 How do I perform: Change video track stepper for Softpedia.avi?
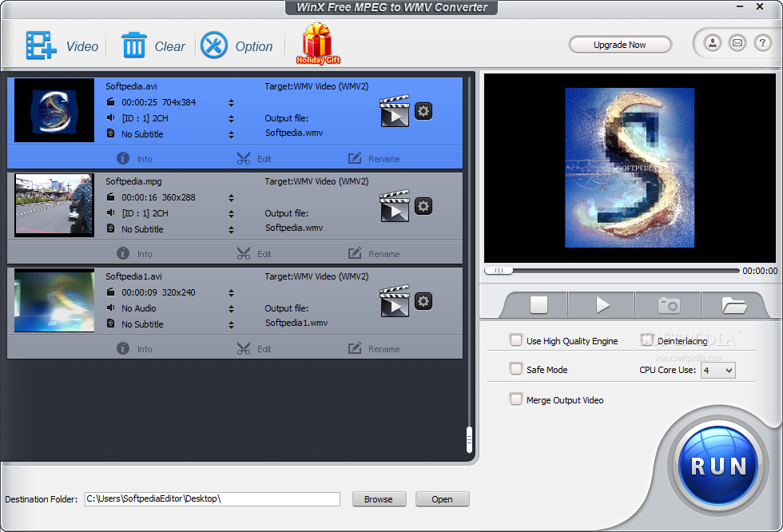(231, 103)
